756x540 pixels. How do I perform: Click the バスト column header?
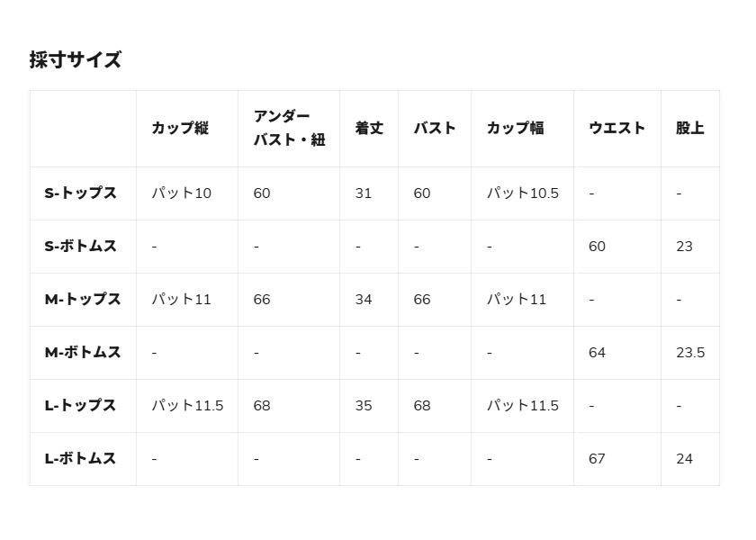coord(435,129)
